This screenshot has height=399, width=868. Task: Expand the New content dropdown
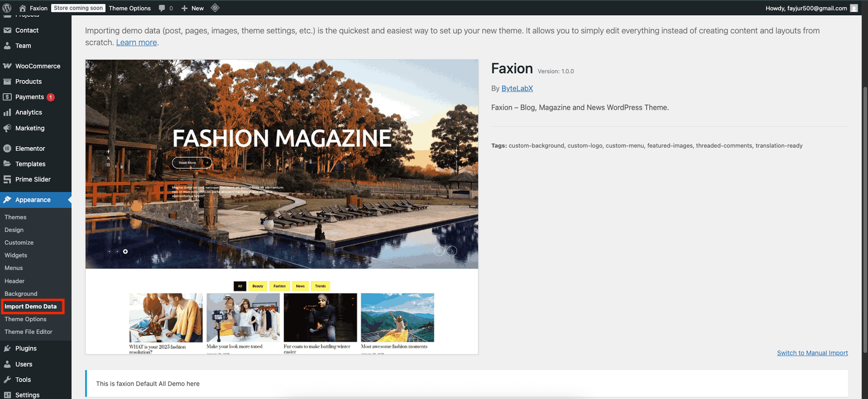point(193,8)
